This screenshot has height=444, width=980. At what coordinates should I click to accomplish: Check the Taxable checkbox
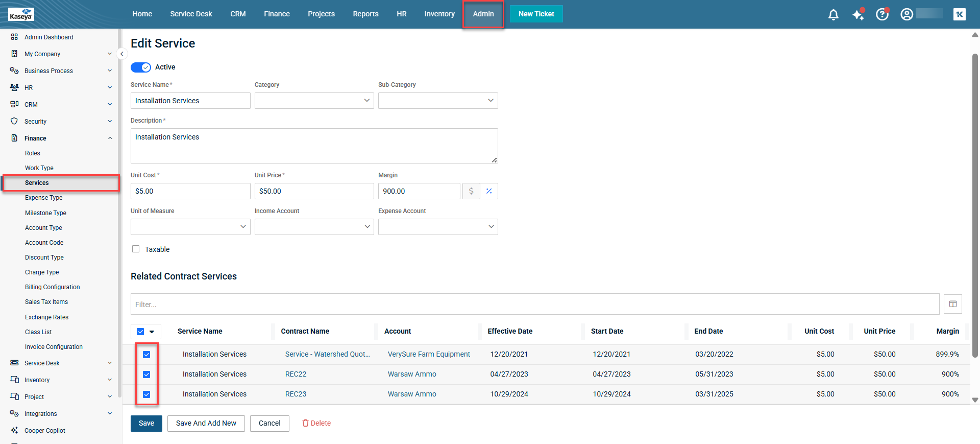coord(136,249)
